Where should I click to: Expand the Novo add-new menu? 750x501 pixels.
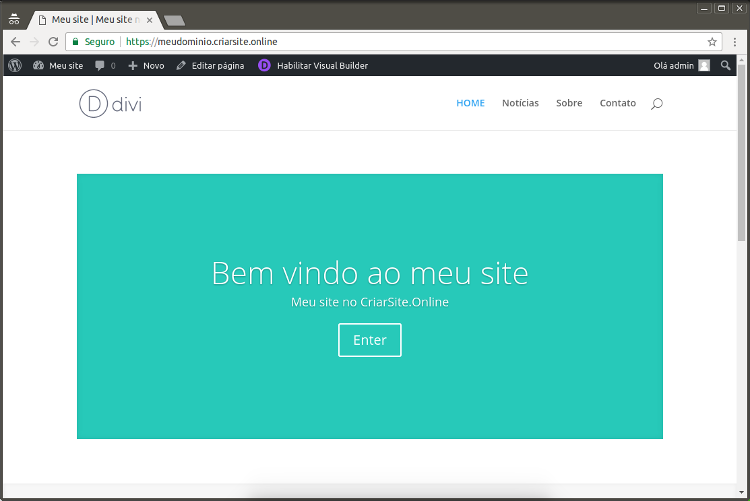click(x=146, y=65)
